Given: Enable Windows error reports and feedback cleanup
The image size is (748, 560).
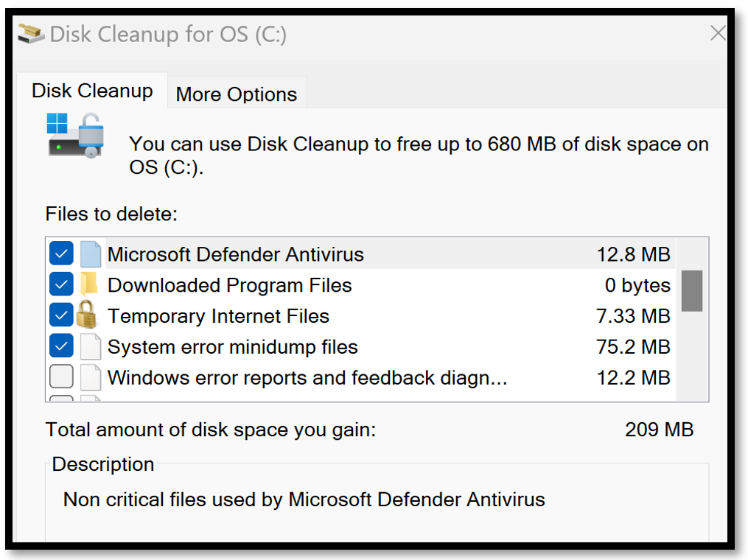Looking at the screenshot, I should pos(61,377).
